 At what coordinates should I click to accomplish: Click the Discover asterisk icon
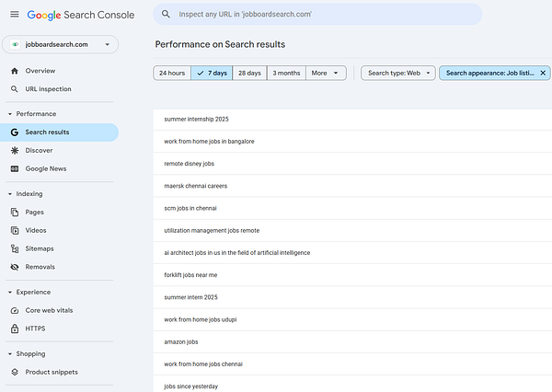point(15,150)
